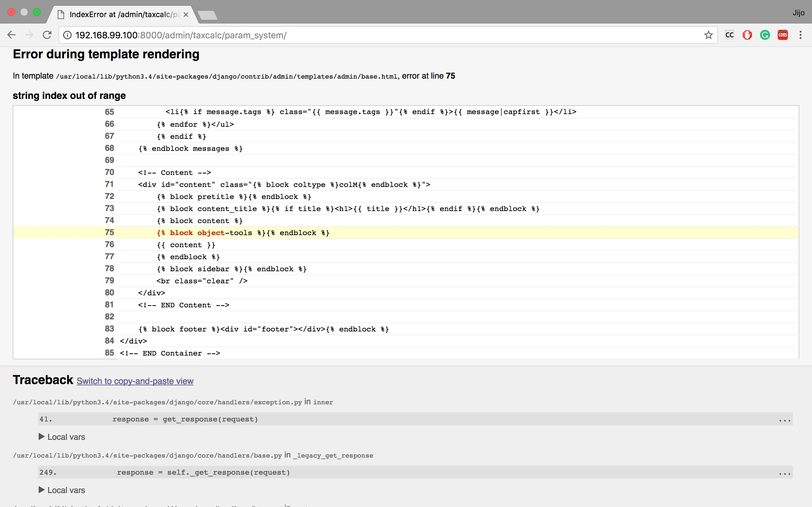The image size is (812, 507).
Task: Bookmark page with star icon
Action: [x=708, y=35]
